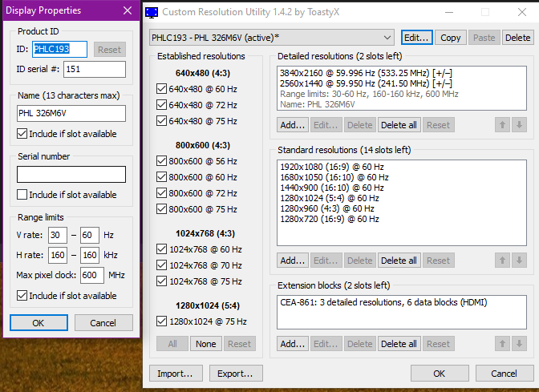Image resolution: width=539 pixels, height=392 pixels.
Task: Select 1680x1050 (16:10) @ 60 Hz entry
Action: point(334,177)
